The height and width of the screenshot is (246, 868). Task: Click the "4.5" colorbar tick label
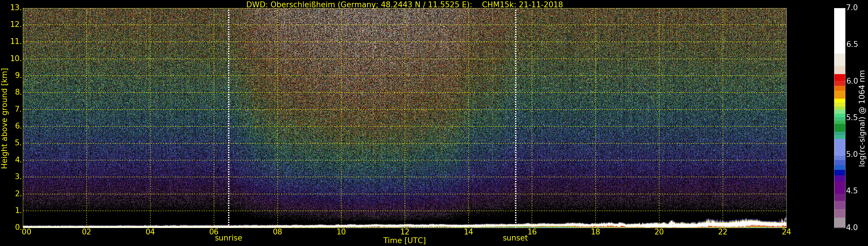click(x=852, y=191)
